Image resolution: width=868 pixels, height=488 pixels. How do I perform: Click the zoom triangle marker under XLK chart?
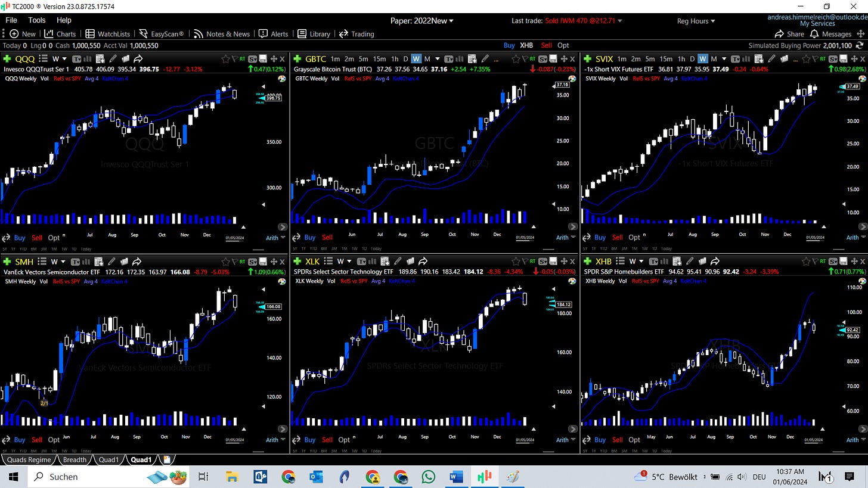[534, 429]
